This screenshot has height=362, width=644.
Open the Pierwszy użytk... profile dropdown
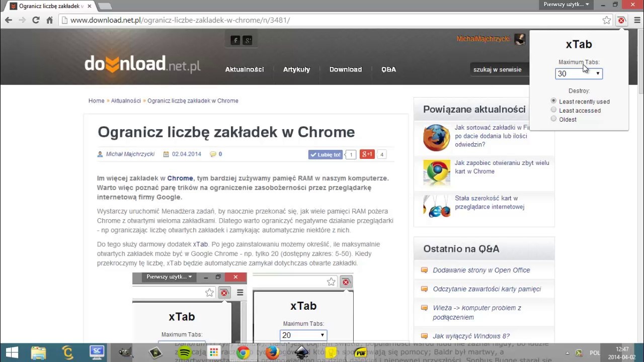566,5
